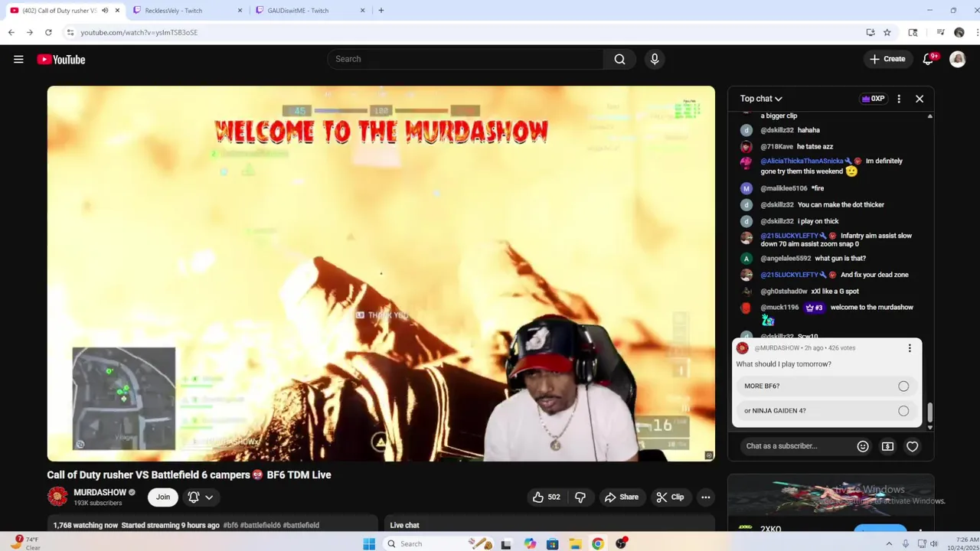Open the Live chat section tab
Viewport: 980px width, 551px height.
pyautogui.click(x=405, y=525)
